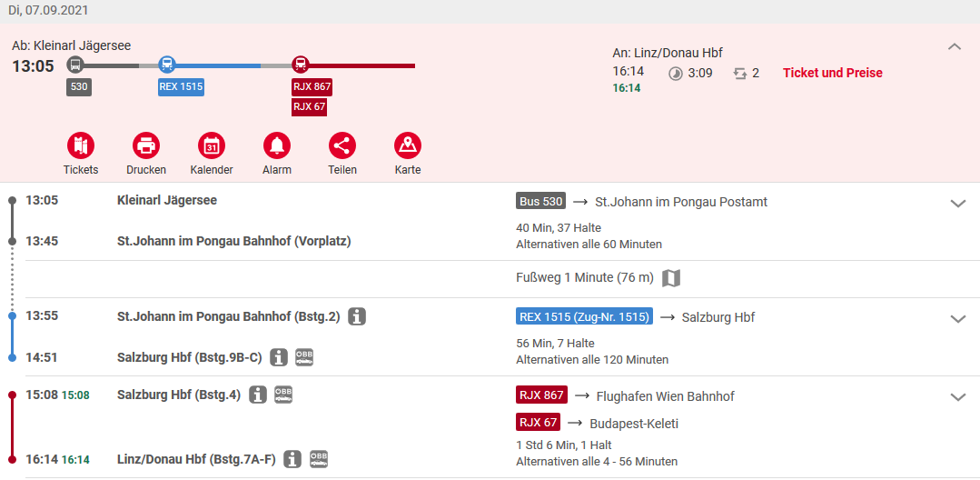This screenshot has width=980, height=480.
Task: Click the REX 1515 (Zug-Nr. 1515) badge
Action: [x=584, y=316]
